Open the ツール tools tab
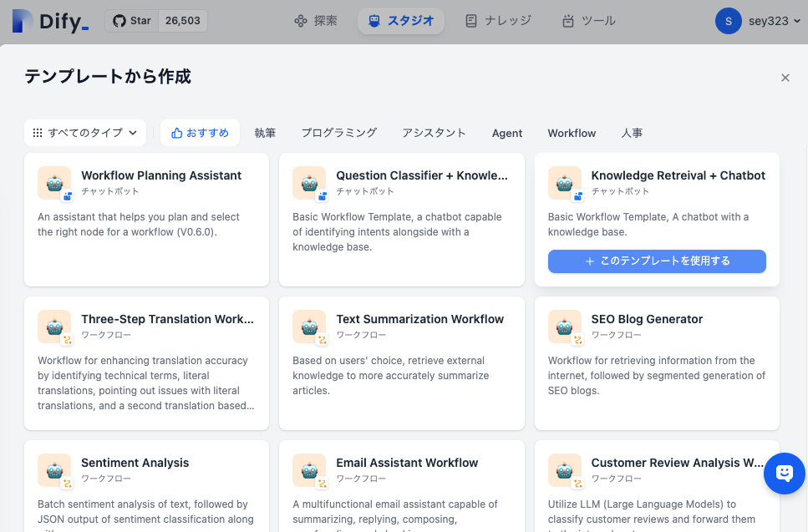The image size is (808, 532). pos(588,21)
